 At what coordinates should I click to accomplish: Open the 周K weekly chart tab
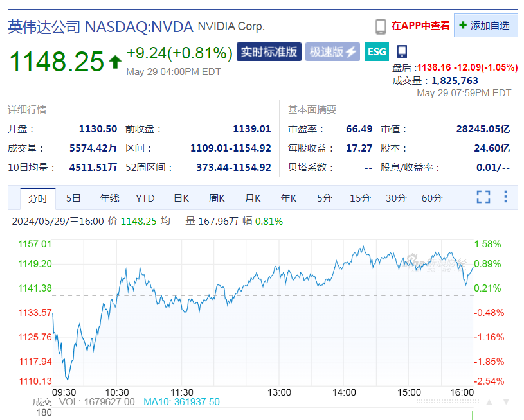pos(216,198)
